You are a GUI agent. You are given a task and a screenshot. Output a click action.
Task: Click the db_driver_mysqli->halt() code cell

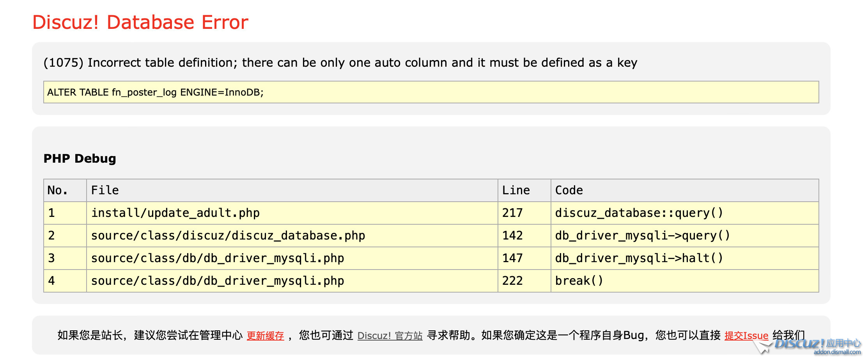[685, 258]
